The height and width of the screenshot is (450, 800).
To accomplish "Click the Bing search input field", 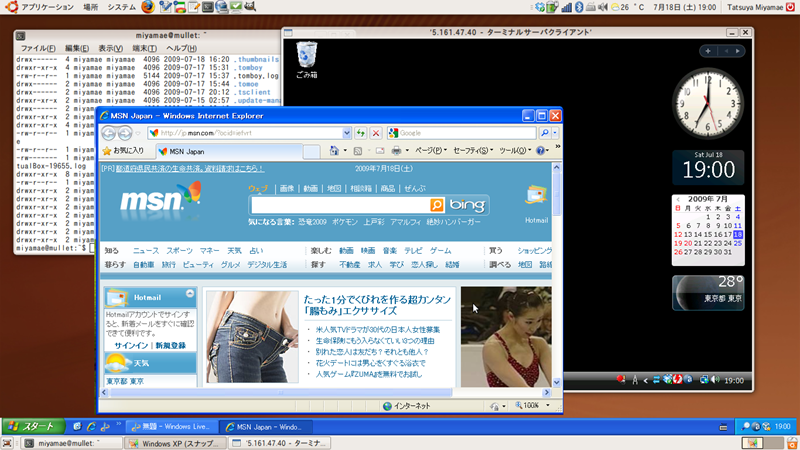I will click(x=341, y=205).
